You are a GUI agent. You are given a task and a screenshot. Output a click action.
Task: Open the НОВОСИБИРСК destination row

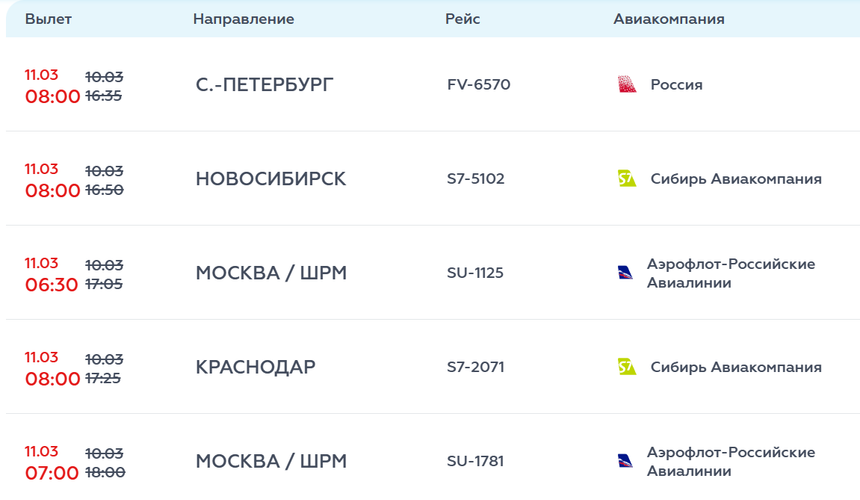[270, 179]
